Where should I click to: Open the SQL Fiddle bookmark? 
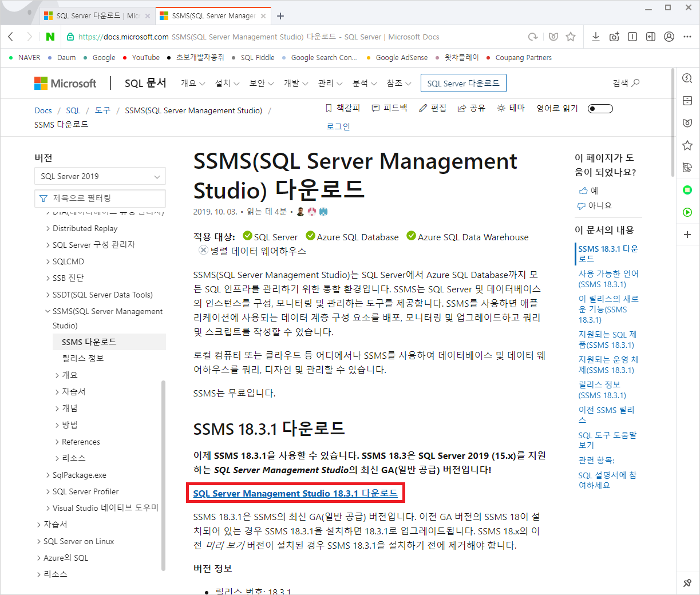coord(252,58)
